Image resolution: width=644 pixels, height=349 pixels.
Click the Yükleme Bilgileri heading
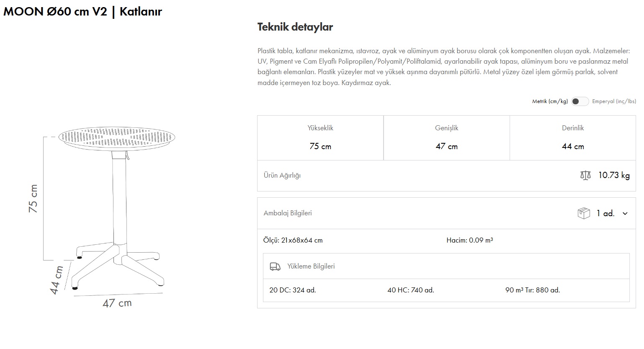pos(311,266)
